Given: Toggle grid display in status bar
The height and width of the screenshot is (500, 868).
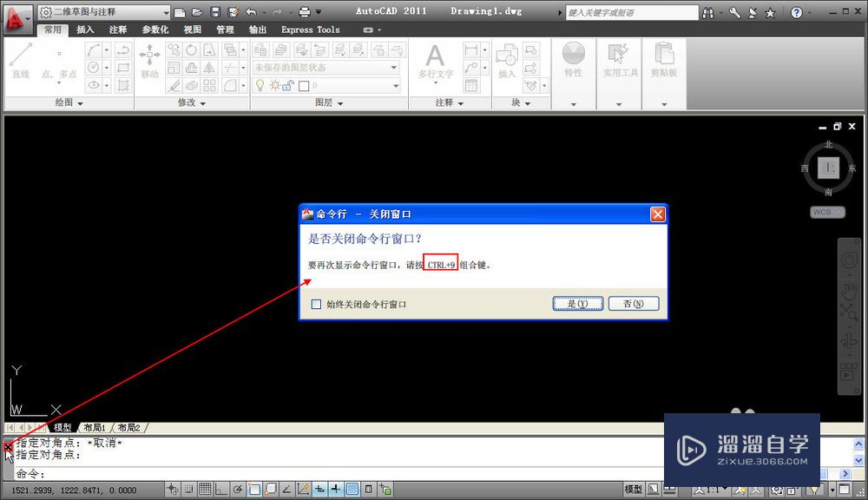Looking at the screenshot, I should (205, 488).
